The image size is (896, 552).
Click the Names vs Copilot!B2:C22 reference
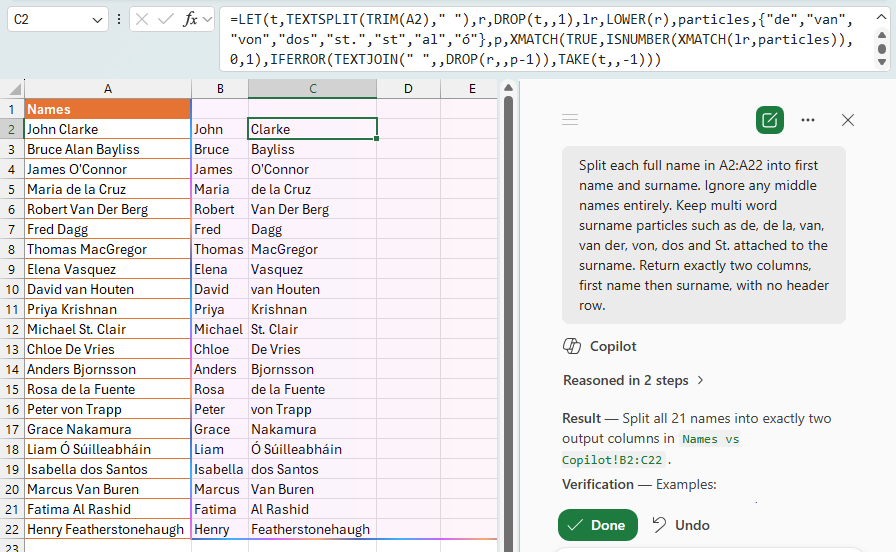(651, 449)
